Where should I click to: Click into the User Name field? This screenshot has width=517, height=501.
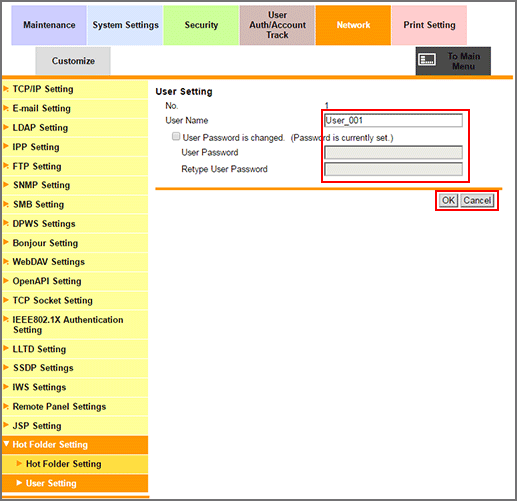pos(393,120)
